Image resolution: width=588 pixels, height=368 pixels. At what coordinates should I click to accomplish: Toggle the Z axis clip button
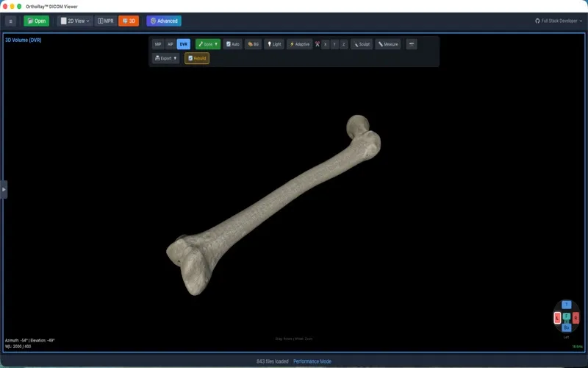coord(343,44)
